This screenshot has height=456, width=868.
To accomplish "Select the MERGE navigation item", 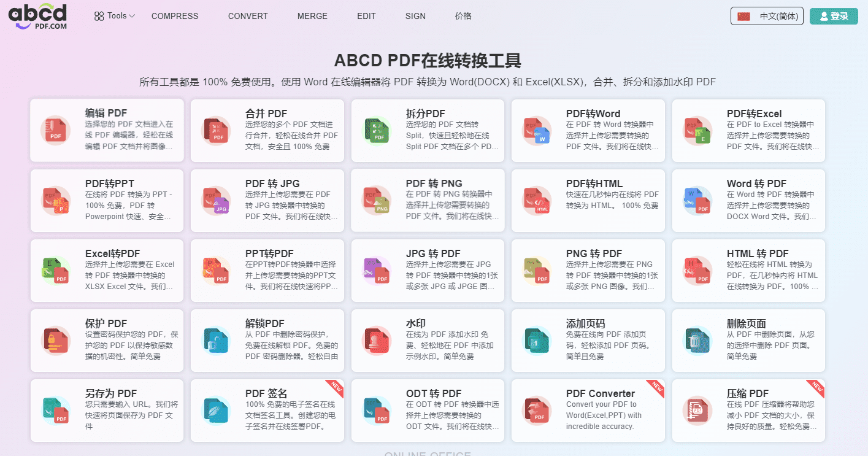I will click(x=312, y=16).
